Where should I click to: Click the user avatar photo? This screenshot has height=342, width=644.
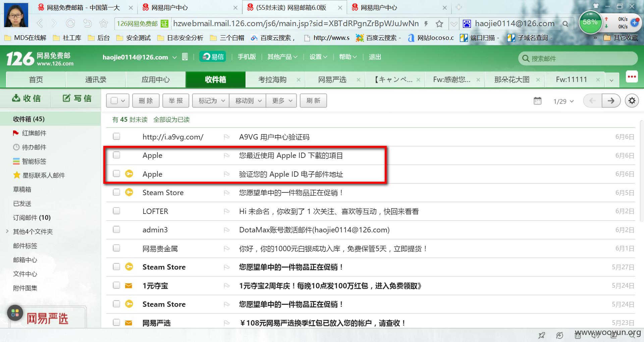tap(16, 15)
